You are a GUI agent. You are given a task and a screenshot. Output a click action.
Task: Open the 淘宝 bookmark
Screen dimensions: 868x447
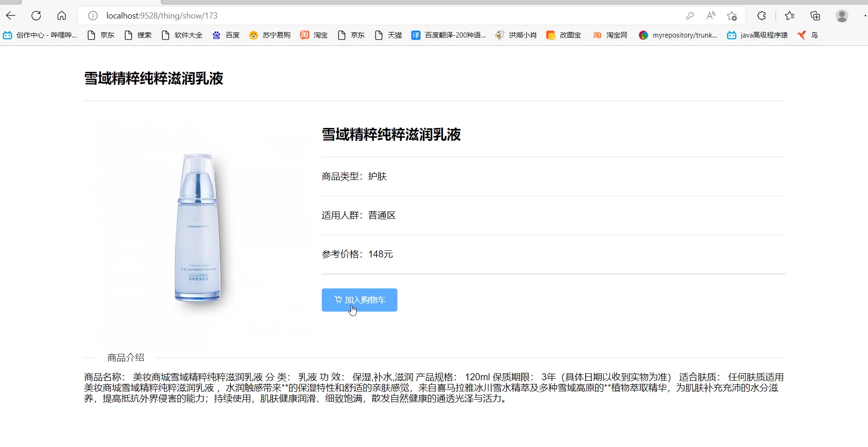pos(314,35)
